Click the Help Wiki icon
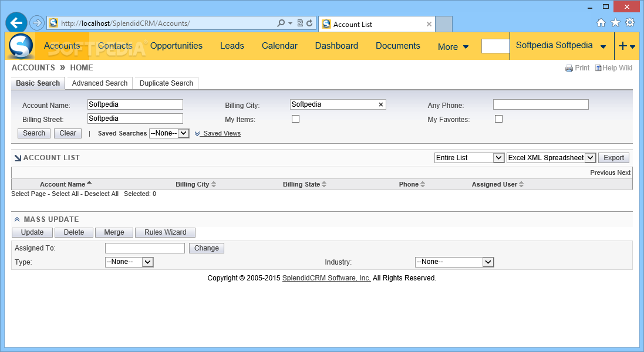644x352 pixels. pyautogui.click(x=598, y=68)
